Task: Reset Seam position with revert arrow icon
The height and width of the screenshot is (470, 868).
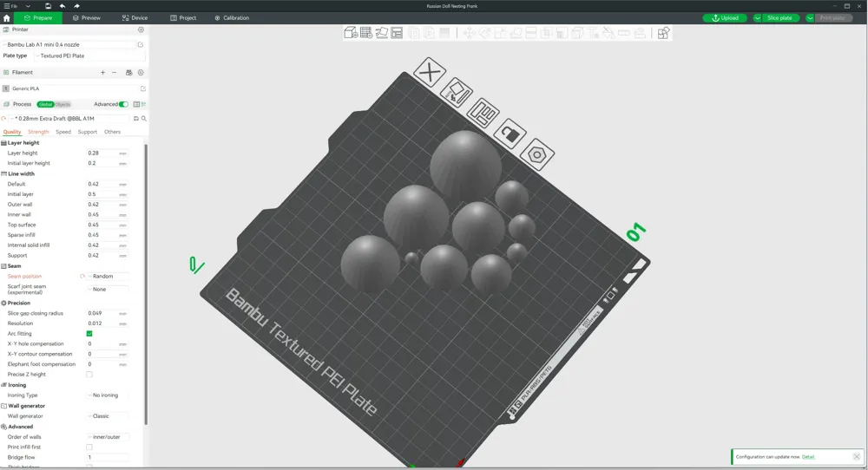Action: point(82,276)
